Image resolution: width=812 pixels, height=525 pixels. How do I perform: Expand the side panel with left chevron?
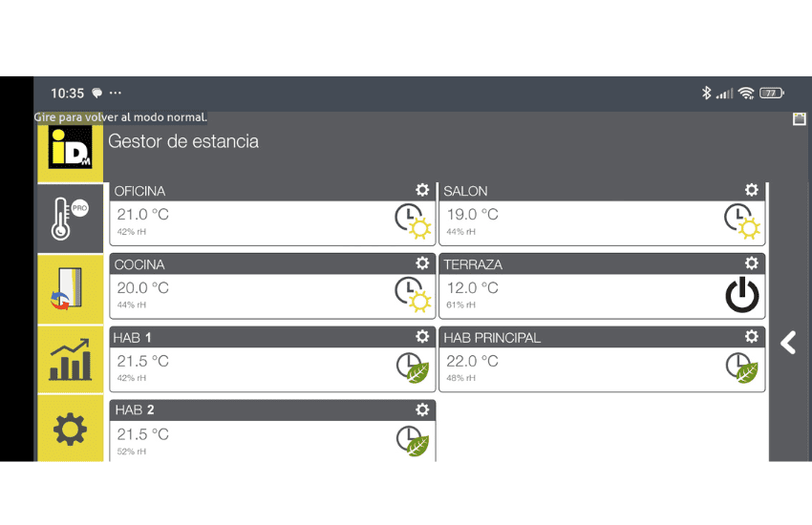[788, 343]
